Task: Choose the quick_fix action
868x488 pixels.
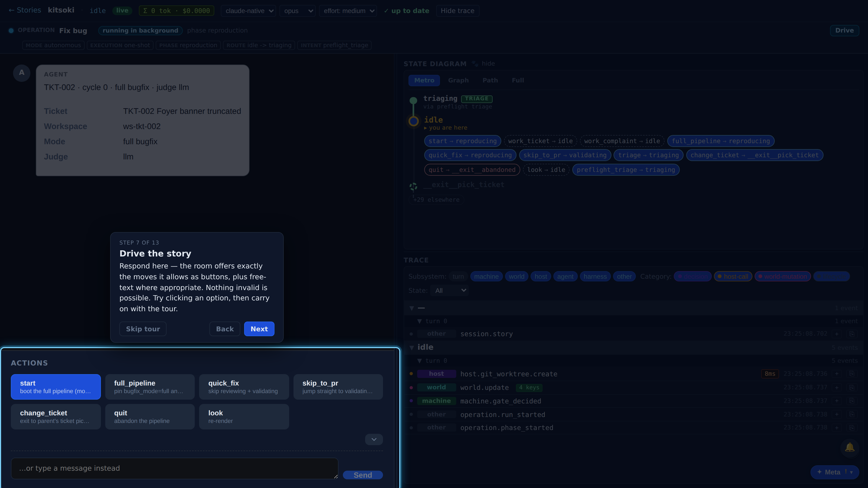Action: [x=244, y=387]
